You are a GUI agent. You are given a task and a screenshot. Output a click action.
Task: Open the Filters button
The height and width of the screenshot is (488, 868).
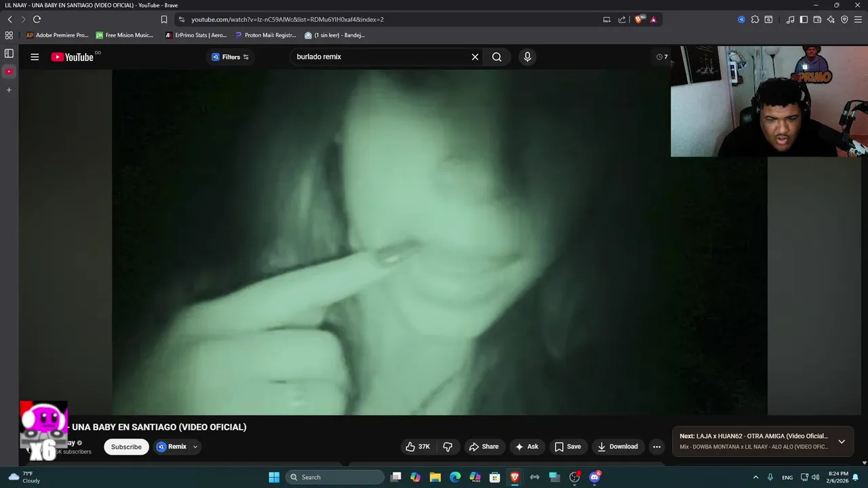pos(231,57)
